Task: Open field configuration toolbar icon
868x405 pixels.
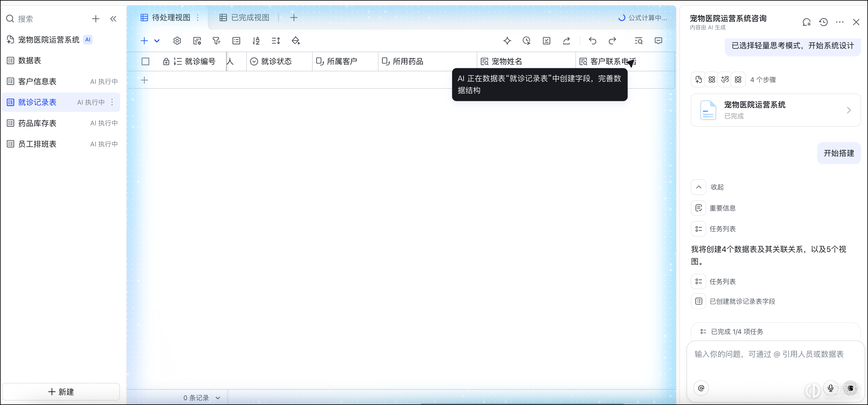Action: [x=197, y=41]
